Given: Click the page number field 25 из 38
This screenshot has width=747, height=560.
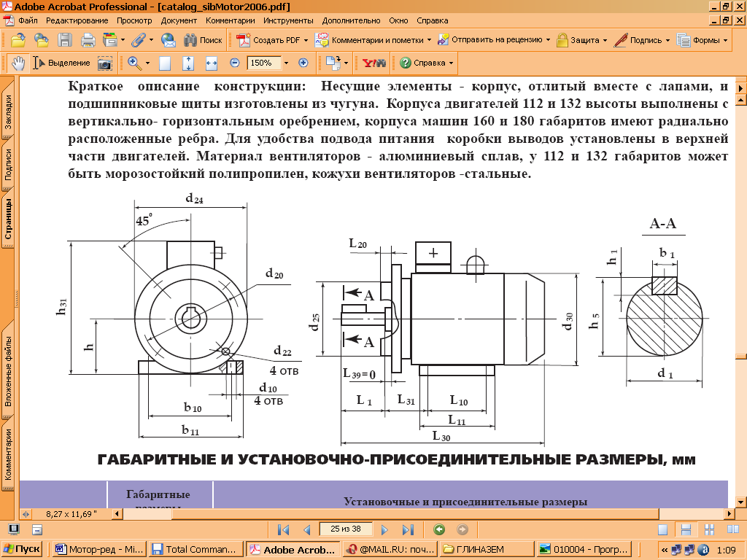Looking at the screenshot, I should (x=346, y=529).
